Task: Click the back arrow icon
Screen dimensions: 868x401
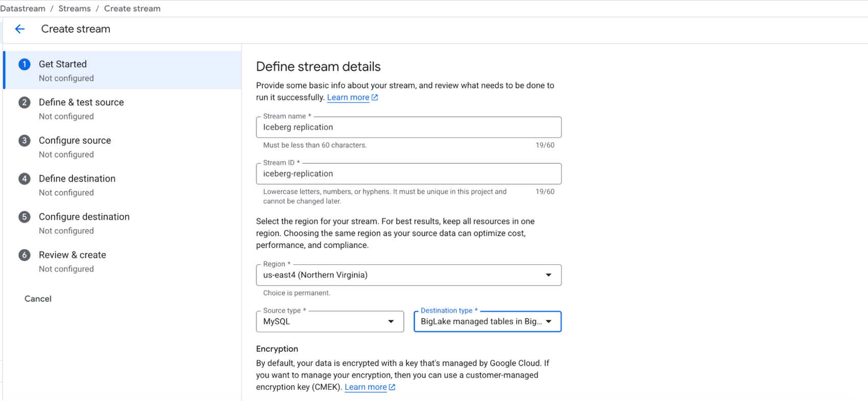Action: tap(20, 29)
